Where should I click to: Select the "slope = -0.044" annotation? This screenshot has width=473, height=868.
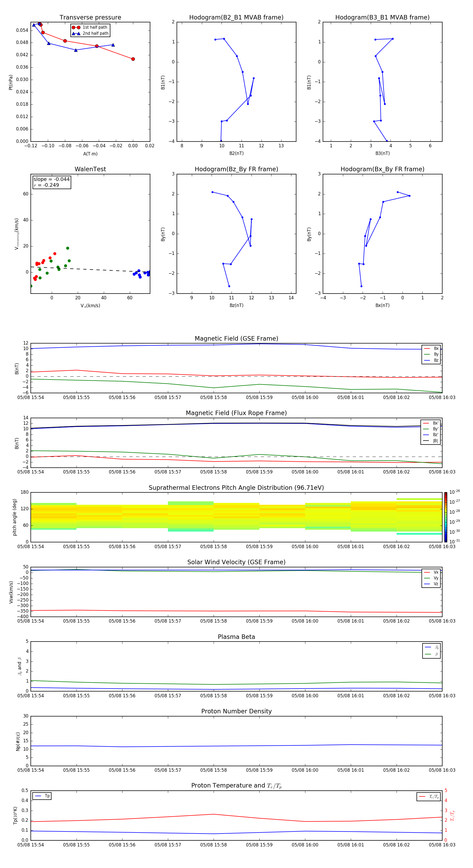click(52, 179)
